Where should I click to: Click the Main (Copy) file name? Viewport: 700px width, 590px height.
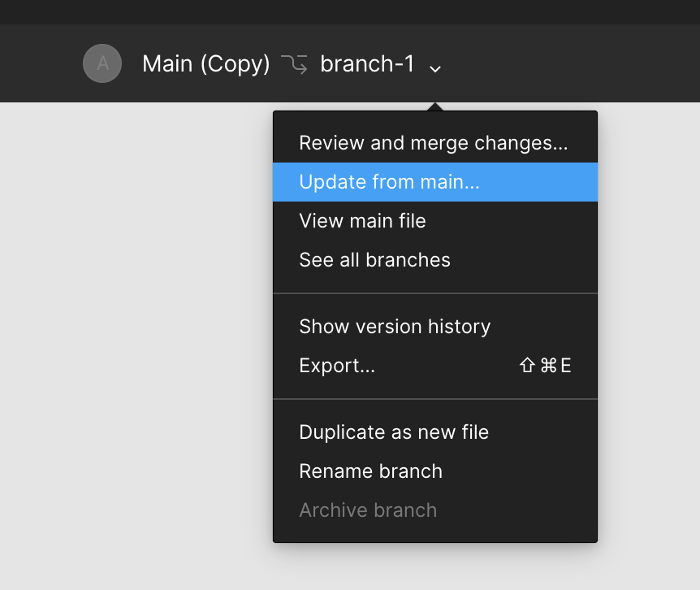(x=206, y=64)
